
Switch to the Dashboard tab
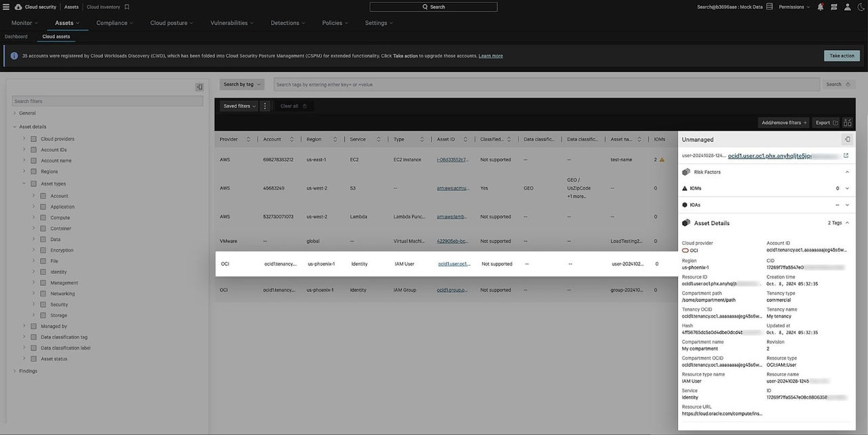tap(16, 37)
